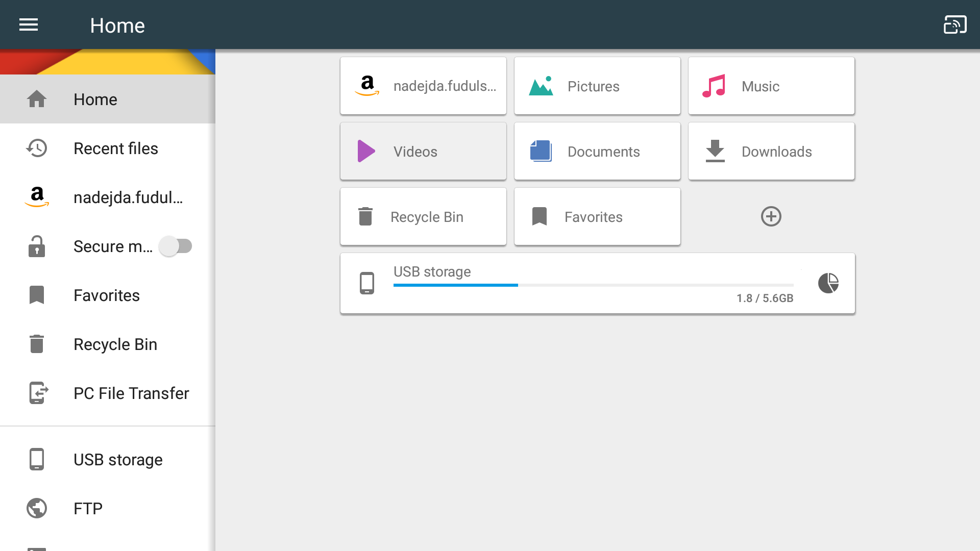The image size is (980, 551).
Task: Open the Recycle Bin tile
Action: (423, 216)
